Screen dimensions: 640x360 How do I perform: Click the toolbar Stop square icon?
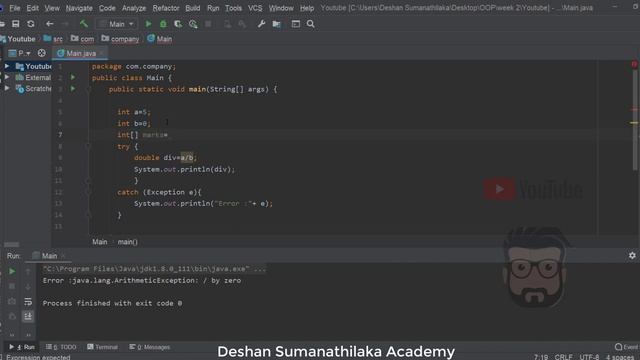(x=208, y=24)
